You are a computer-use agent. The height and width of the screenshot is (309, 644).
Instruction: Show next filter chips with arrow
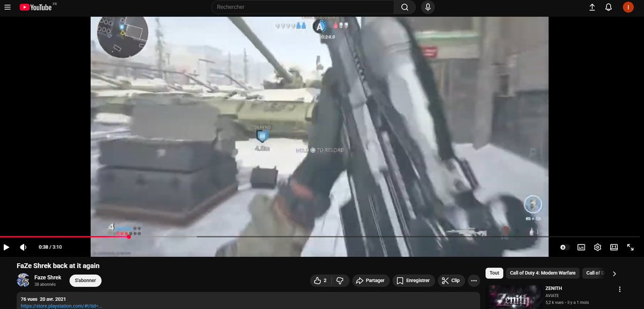click(614, 274)
